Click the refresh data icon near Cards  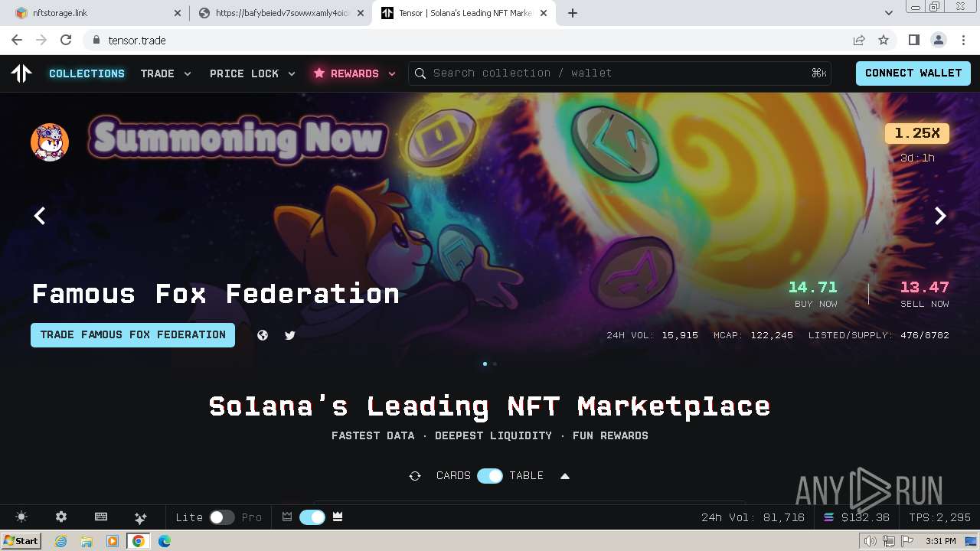(x=415, y=476)
